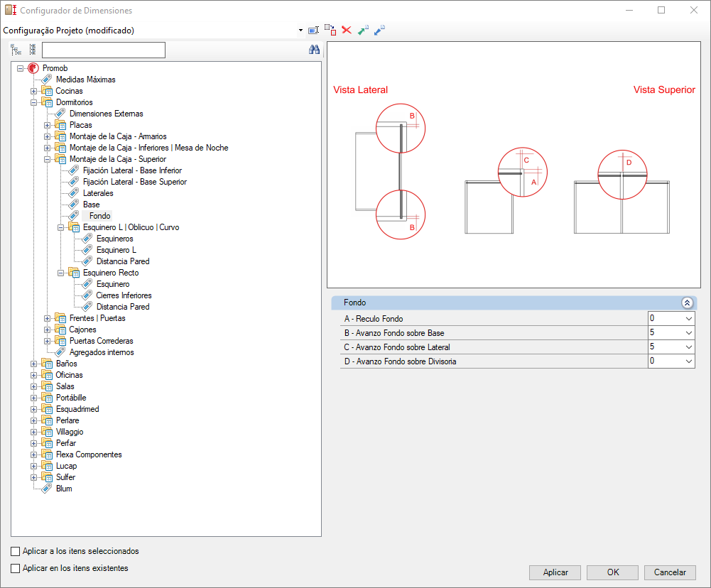
Task: Open the D - Avanzo Fondo sobre Divisoria dropdown
Action: pos(689,361)
